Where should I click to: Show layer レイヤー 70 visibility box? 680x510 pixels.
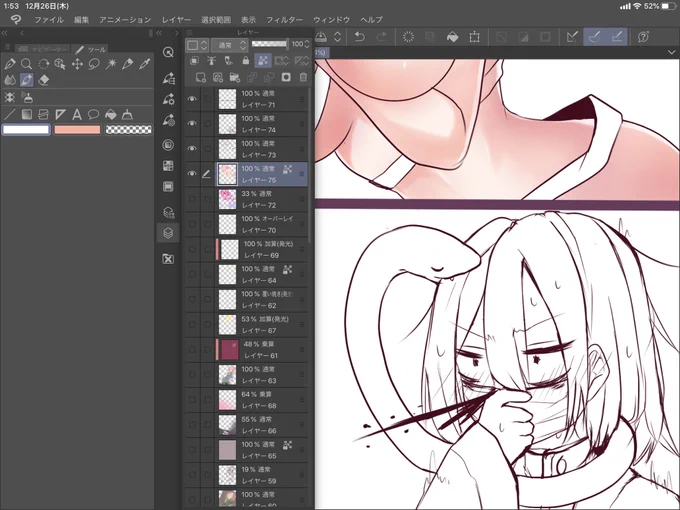(192, 224)
